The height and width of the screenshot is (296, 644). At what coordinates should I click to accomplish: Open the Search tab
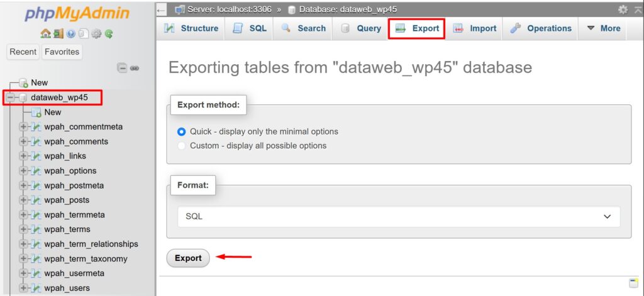coord(303,28)
